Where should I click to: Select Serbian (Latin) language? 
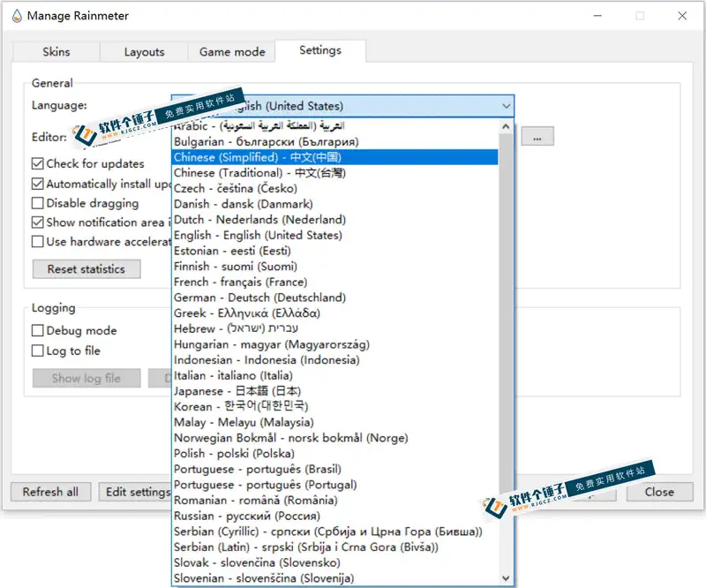click(x=335, y=547)
